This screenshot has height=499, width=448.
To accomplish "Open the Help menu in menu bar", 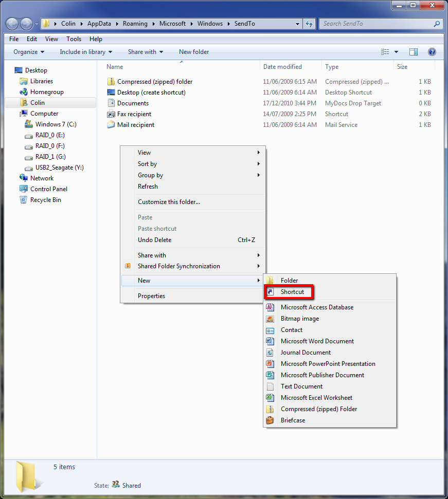I will 96,39.
